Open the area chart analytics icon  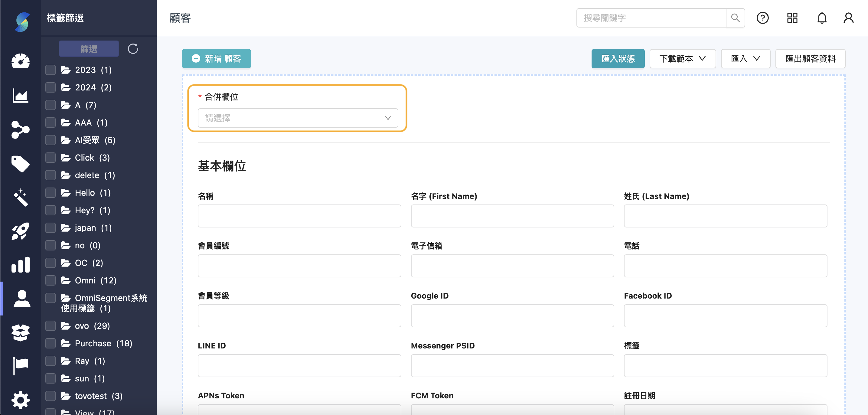(21, 95)
